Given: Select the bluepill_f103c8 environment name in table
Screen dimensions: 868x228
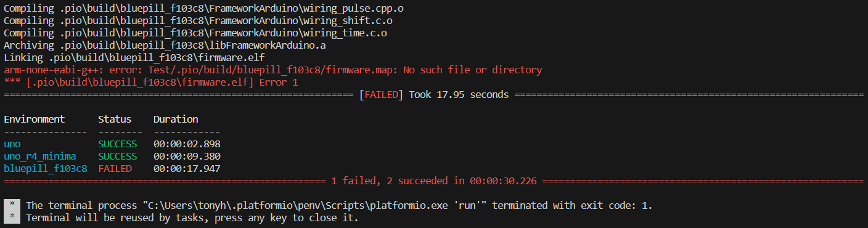Looking at the screenshot, I should [46, 169].
